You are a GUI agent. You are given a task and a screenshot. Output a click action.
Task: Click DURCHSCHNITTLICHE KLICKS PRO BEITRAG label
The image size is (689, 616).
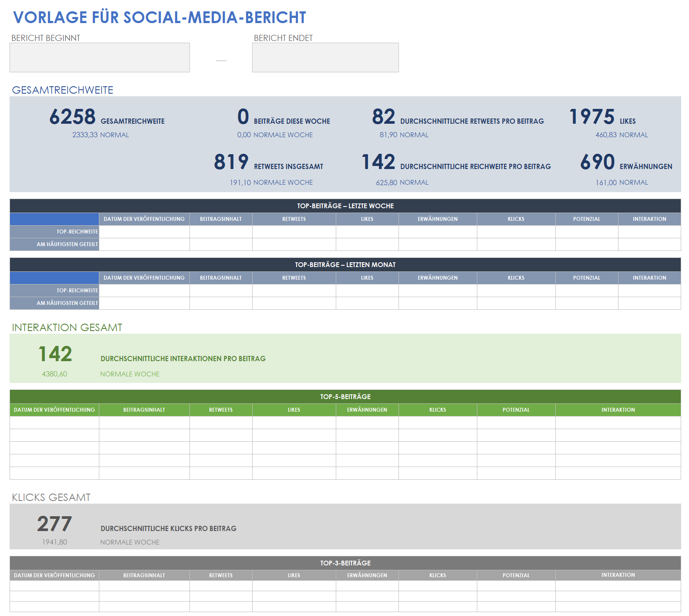click(169, 529)
